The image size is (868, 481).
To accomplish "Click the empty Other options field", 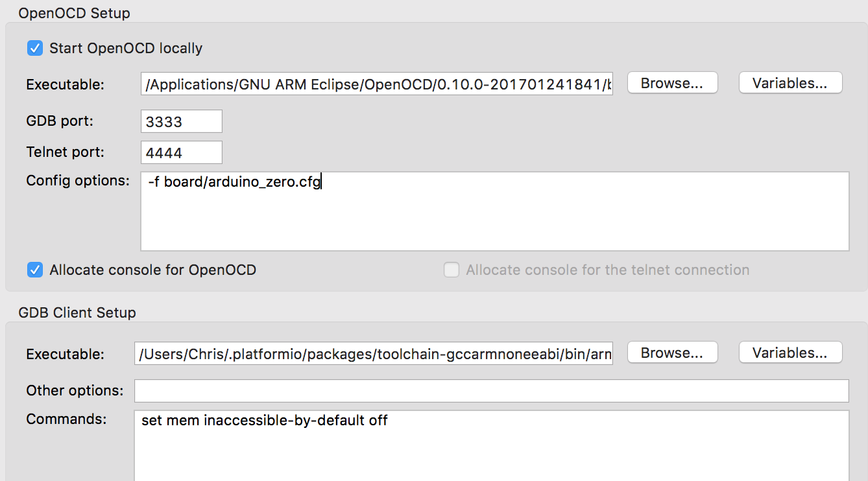I will click(491, 391).
